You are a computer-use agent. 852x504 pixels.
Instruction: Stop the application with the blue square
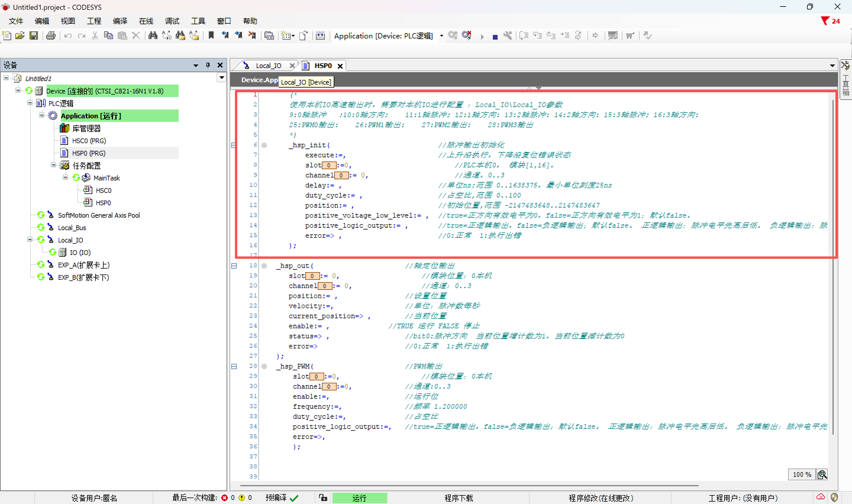click(x=495, y=37)
